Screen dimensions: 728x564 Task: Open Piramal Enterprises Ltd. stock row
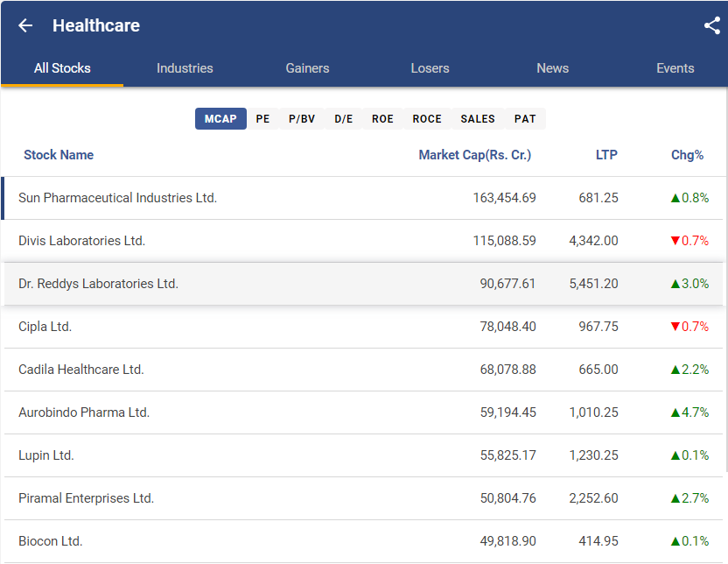[363, 498]
